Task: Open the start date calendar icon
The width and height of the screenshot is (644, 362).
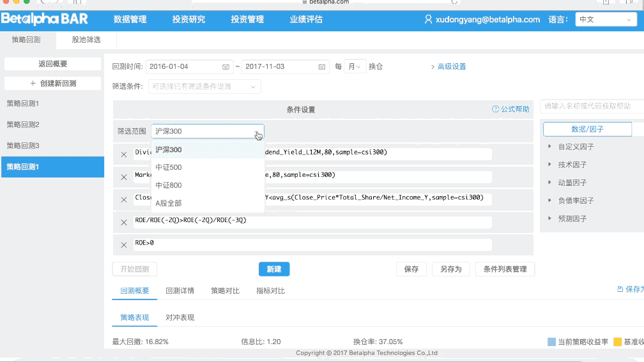Action: pos(226,66)
